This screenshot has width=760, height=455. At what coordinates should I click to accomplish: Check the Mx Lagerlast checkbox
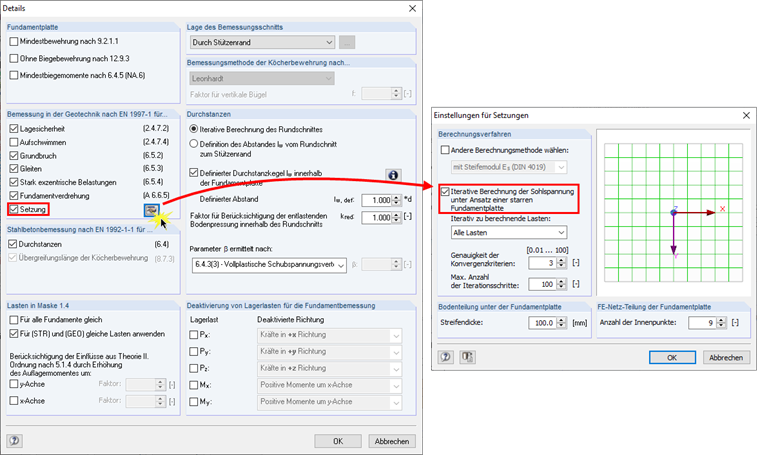point(194,385)
